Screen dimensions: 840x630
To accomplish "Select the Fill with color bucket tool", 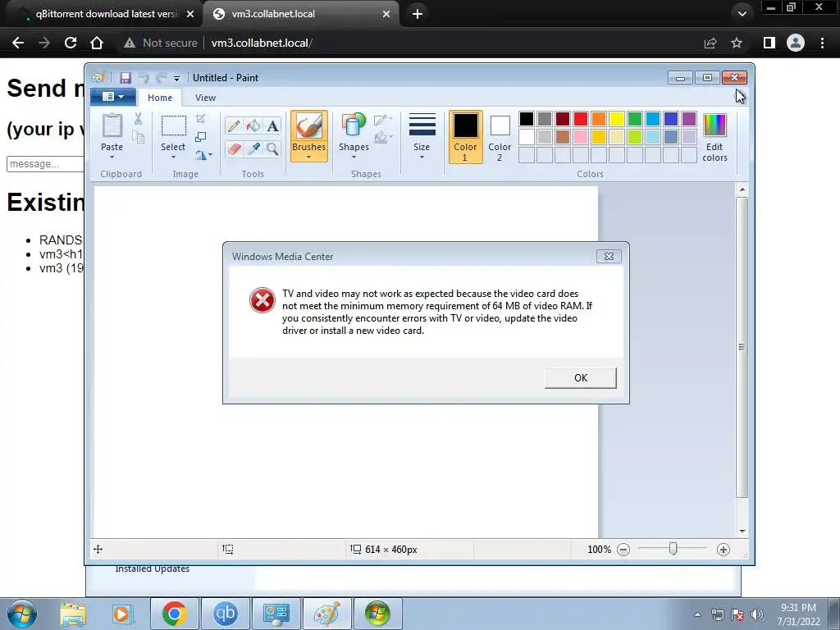I will 253,126.
